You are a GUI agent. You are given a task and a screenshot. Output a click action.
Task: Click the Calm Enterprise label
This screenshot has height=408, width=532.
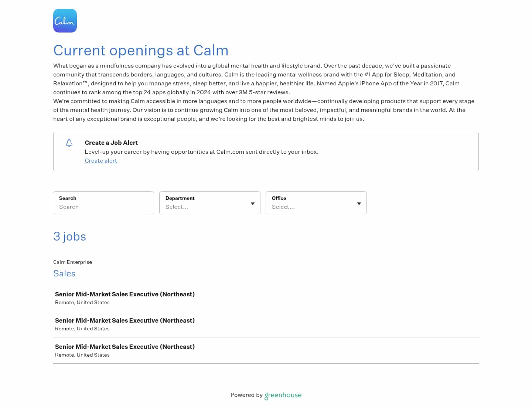click(72, 262)
